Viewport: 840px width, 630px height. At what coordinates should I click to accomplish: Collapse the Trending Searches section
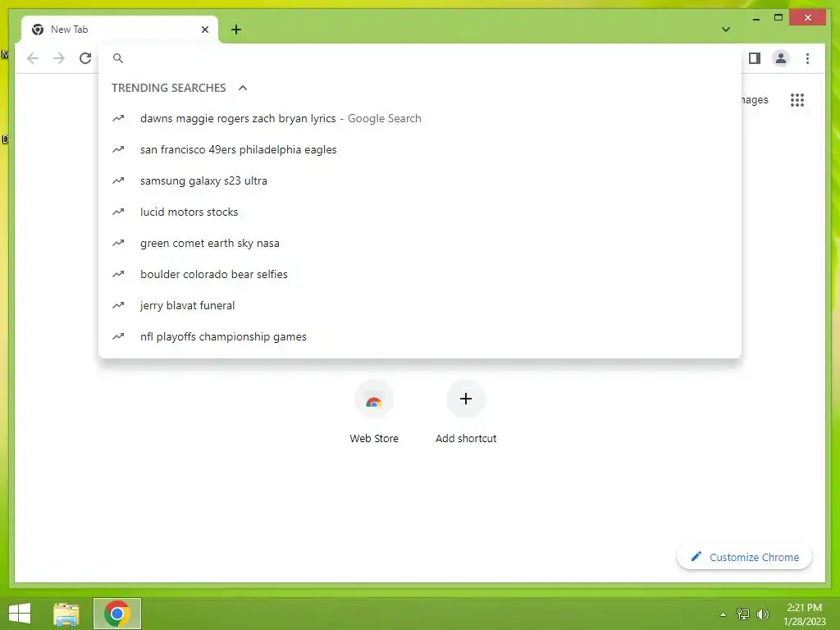(x=243, y=88)
